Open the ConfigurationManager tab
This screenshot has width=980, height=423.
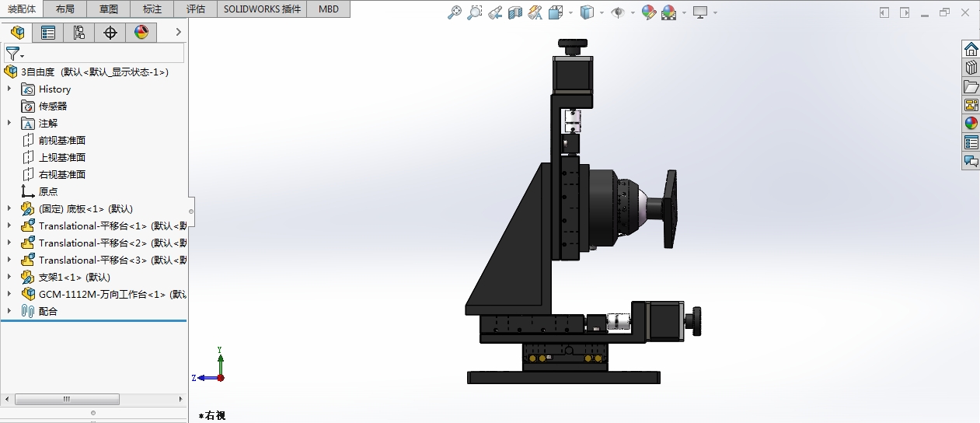(79, 33)
